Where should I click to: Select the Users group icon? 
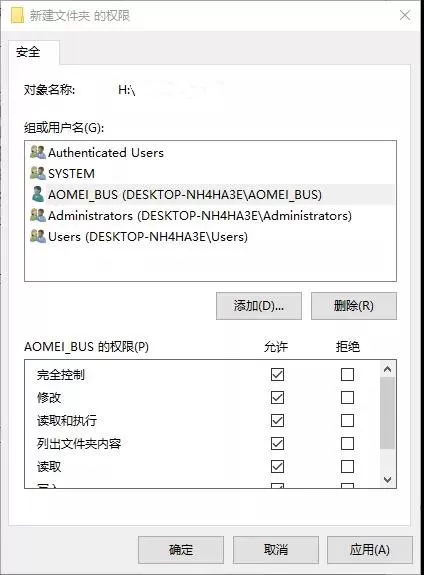point(38,236)
